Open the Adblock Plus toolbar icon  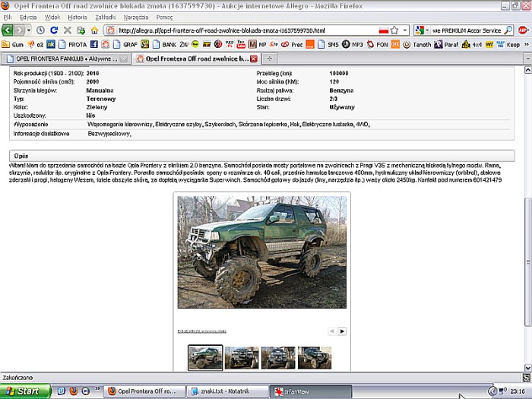[524, 30]
